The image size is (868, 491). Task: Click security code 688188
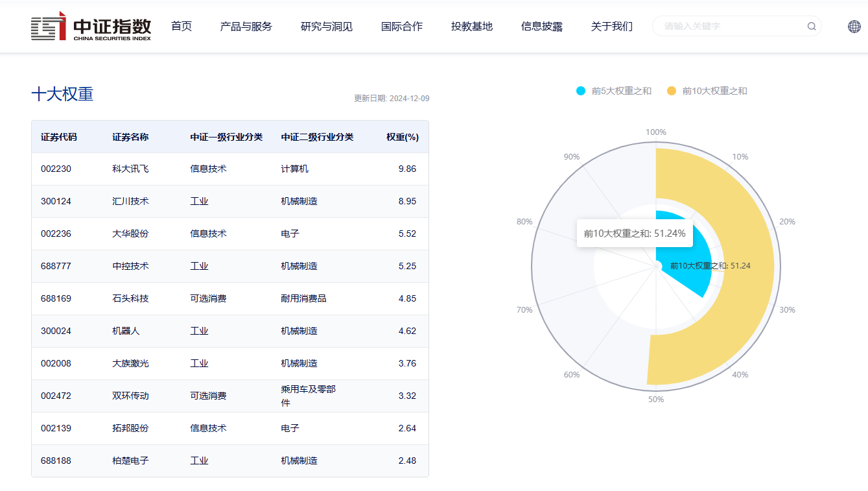pyautogui.click(x=56, y=461)
